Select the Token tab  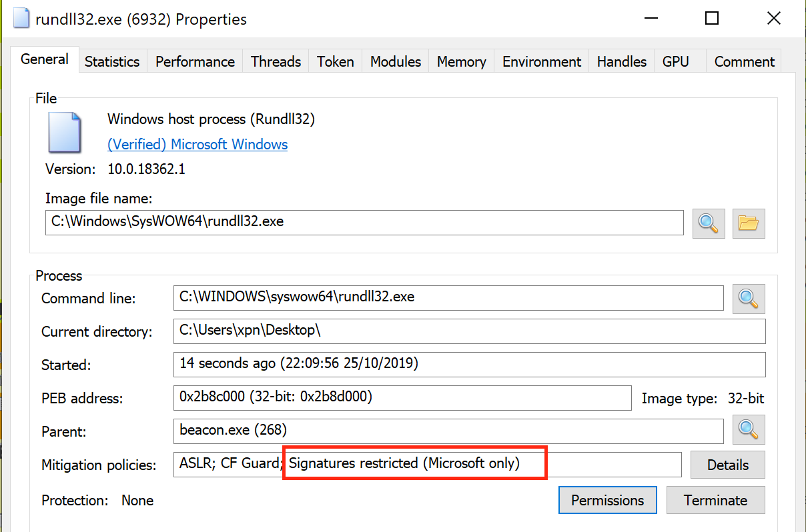[x=334, y=61]
